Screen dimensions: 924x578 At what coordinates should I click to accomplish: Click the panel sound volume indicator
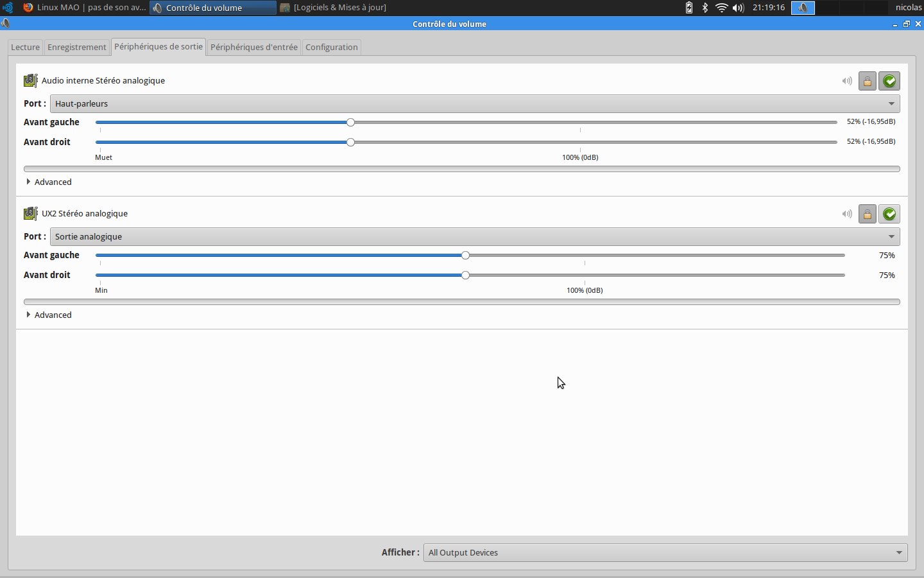(739, 8)
